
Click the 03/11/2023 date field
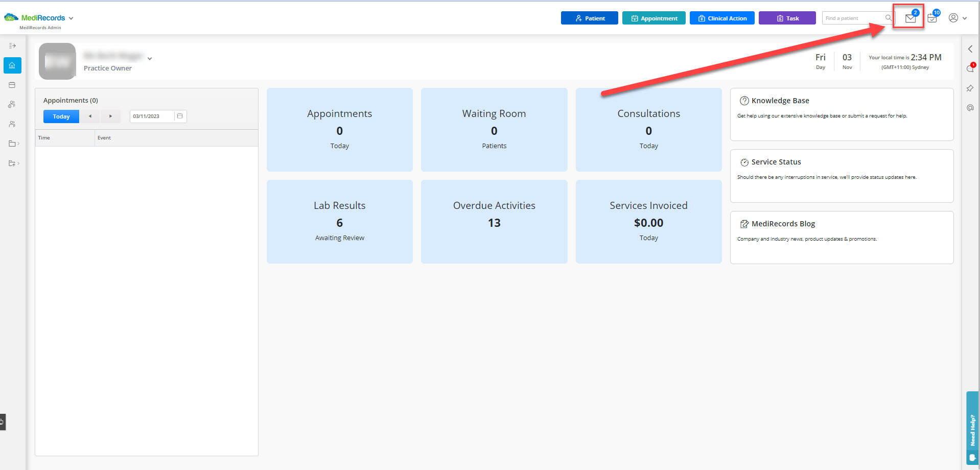pyautogui.click(x=152, y=116)
